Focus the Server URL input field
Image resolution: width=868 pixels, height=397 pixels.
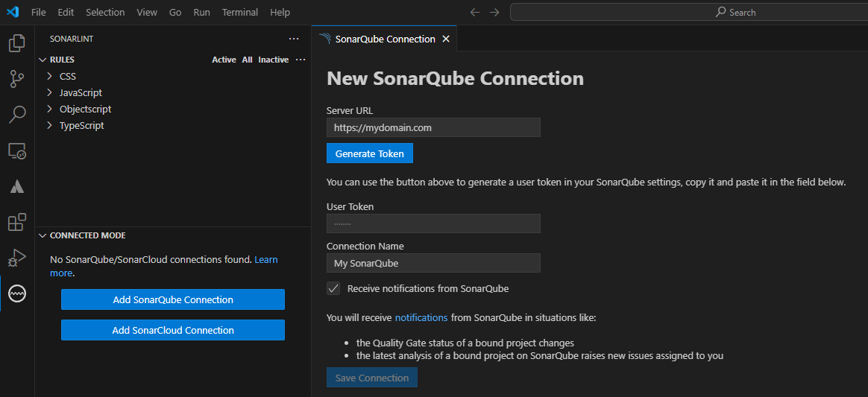tap(433, 127)
